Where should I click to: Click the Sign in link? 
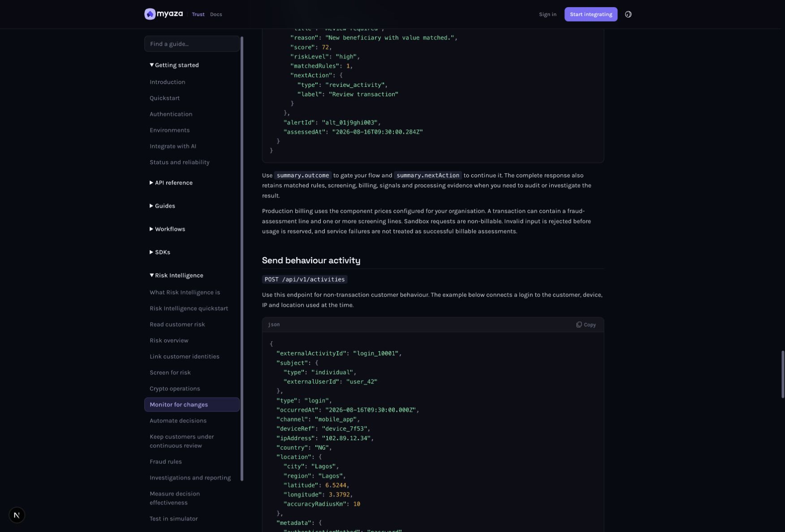[x=548, y=14]
